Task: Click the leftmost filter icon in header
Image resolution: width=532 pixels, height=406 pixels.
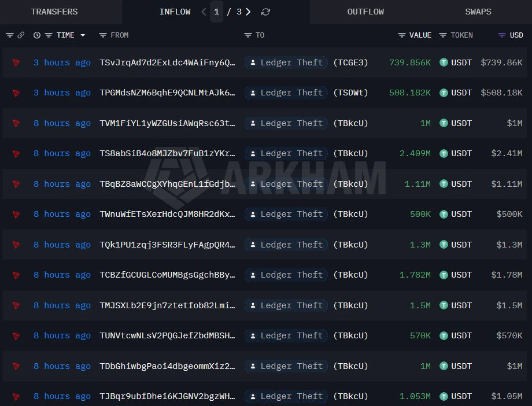Action: pyautogui.click(x=10, y=35)
